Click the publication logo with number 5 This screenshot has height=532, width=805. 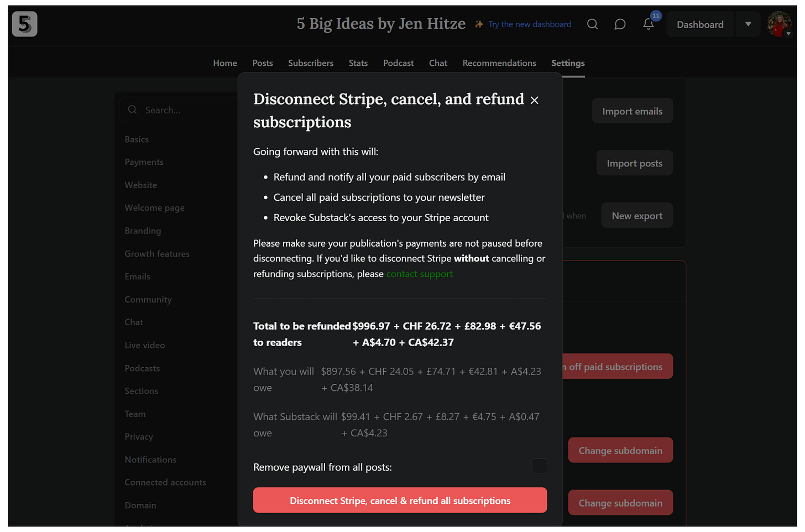pos(25,24)
